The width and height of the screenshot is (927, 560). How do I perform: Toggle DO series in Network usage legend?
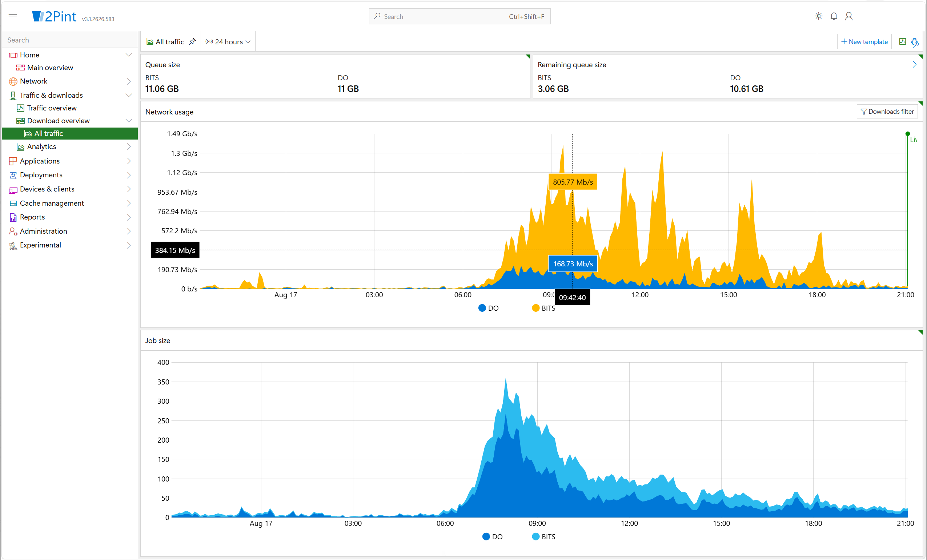(488, 308)
